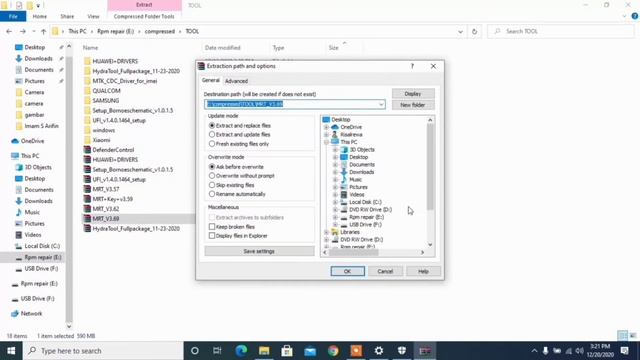Screen dimensions: 640x360
Task: Go back in Explorer navigation
Action: [x=9, y=31]
